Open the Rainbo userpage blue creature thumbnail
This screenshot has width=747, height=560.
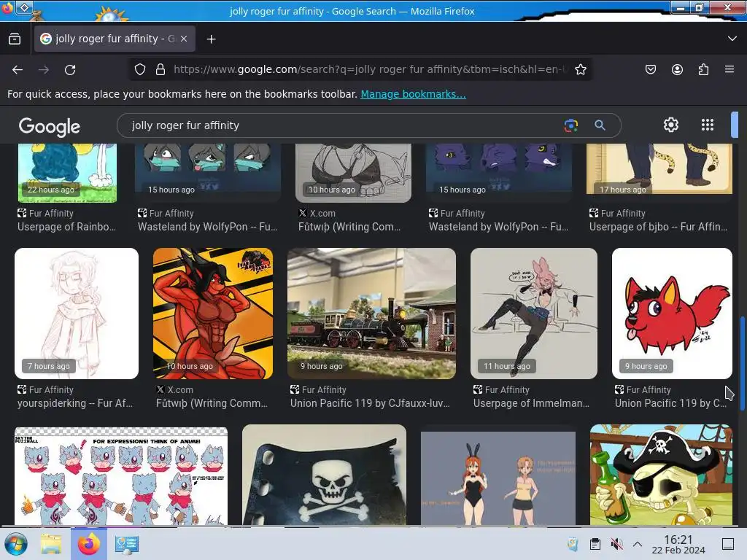(x=67, y=172)
